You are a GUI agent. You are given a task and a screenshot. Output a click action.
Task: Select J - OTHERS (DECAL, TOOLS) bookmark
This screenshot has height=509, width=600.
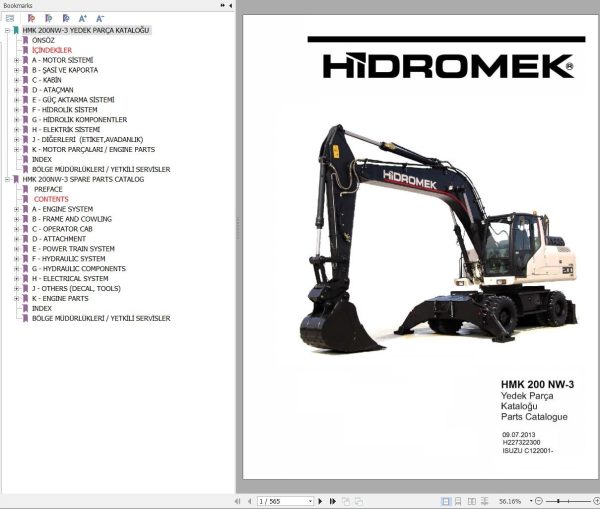point(77,289)
